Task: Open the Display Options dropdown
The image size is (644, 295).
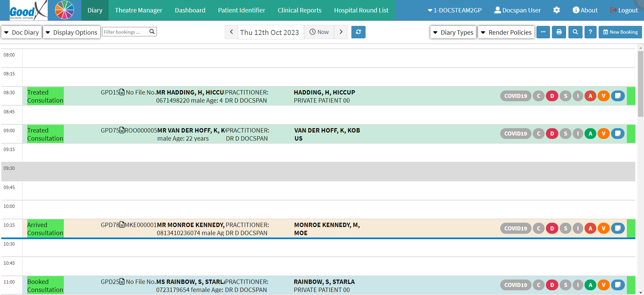Action: pos(72,32)
